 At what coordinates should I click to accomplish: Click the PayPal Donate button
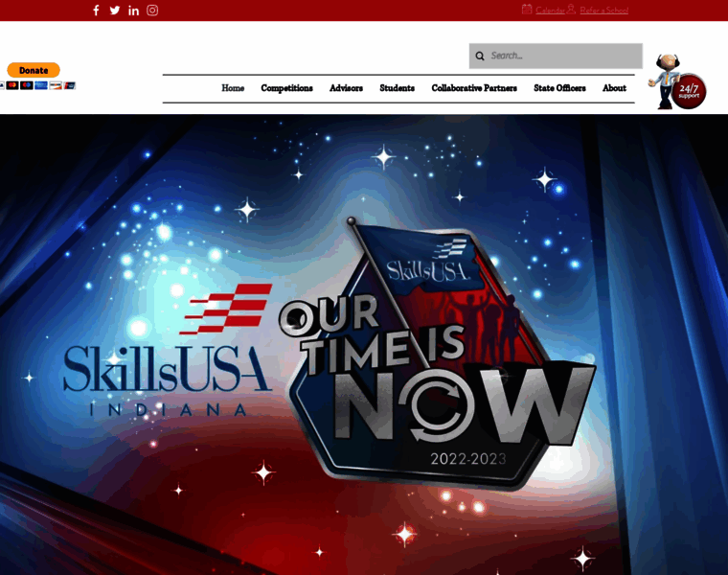pyautogui.click(x=34, y=70)
